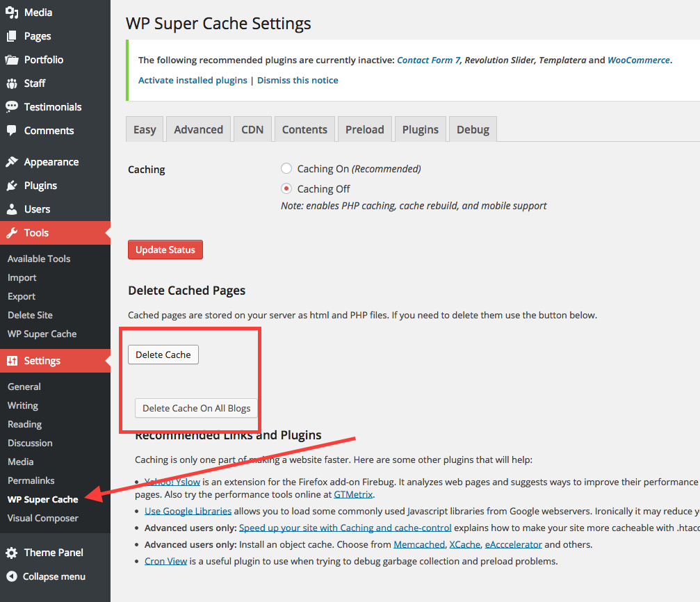Open WP Super Cache under Settings
This screenshot has width=700, height=602.
point(42,499)
